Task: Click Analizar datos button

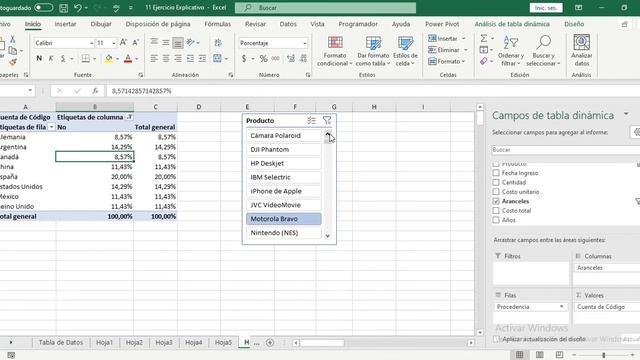Action: coord(582,51)
